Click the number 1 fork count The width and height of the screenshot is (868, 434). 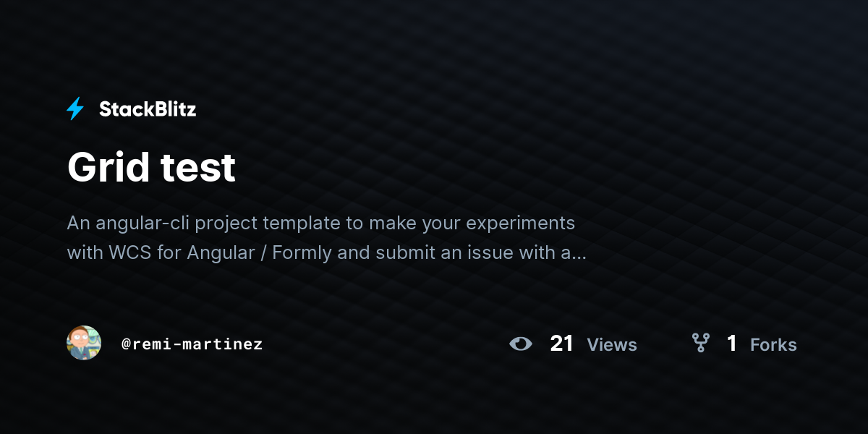coord(732,344)
